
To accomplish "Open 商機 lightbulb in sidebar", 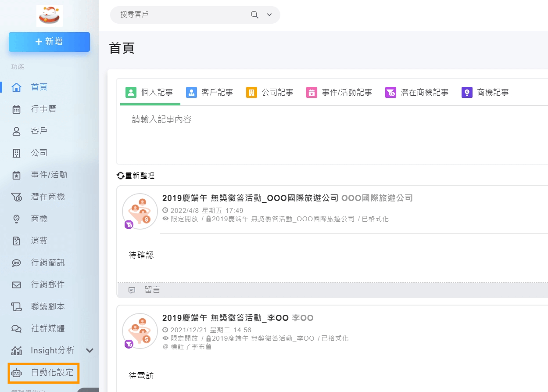I will (39, 219).
